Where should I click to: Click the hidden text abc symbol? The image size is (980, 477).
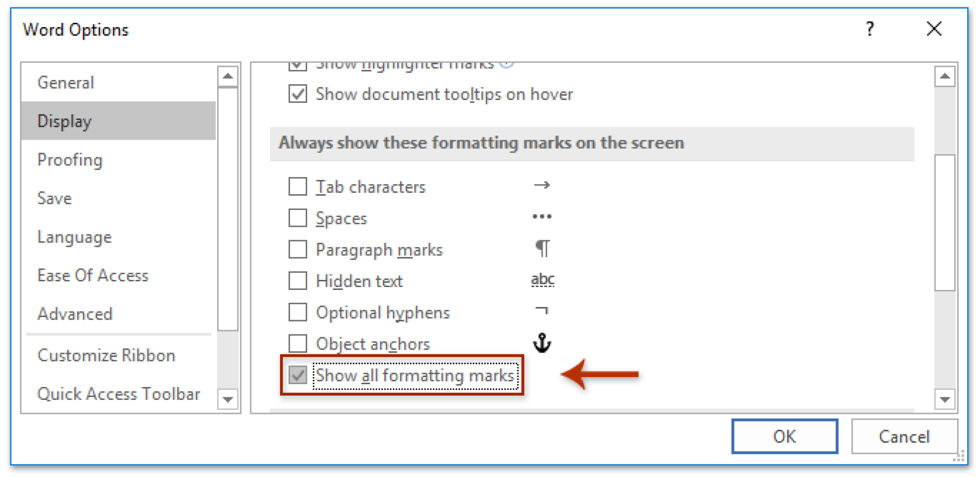pyautogui.click(x=543, y=280)
